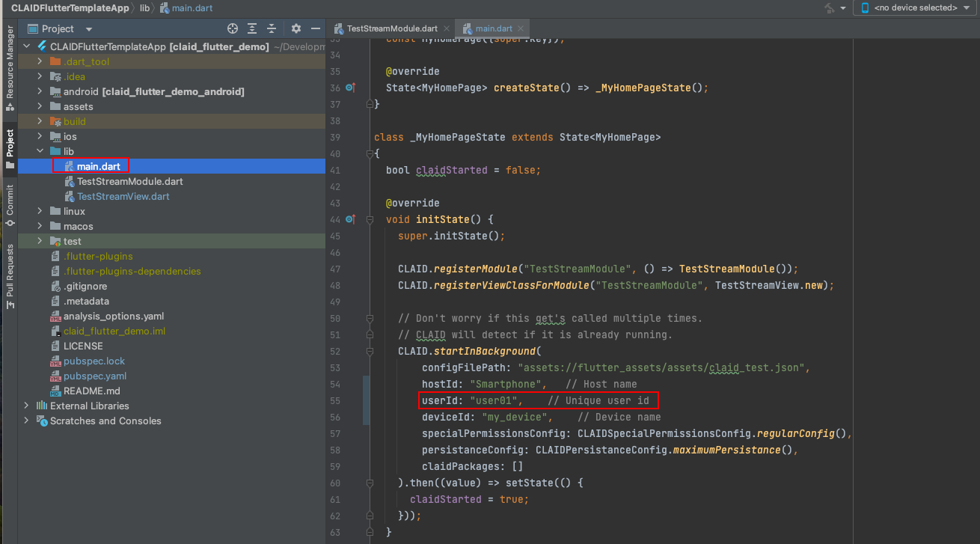980x544 pixels.
Task: Expand the .dart_tool folder
Action: pyautogui.click(x=40, y=61)
